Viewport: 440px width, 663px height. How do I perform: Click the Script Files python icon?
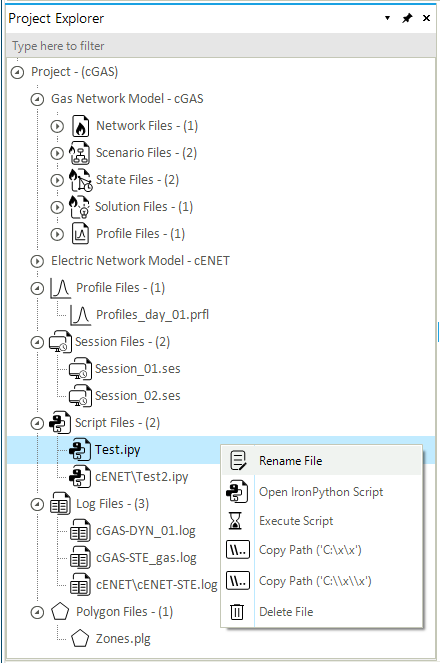60,423
